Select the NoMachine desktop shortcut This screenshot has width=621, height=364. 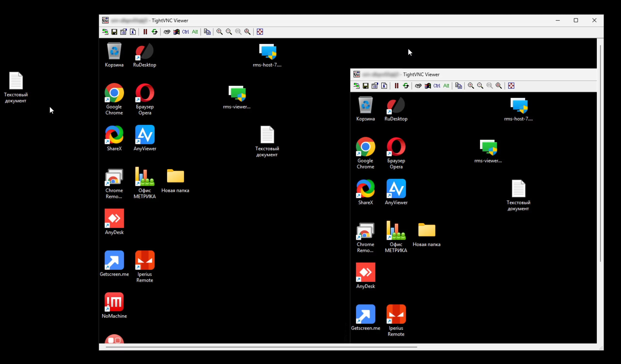pos(114,305)
